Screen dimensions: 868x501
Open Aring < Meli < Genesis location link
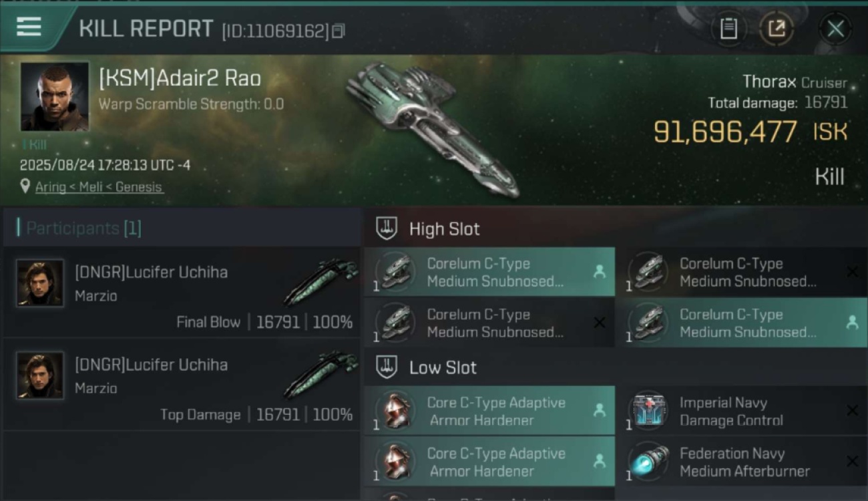click(99, 187)
